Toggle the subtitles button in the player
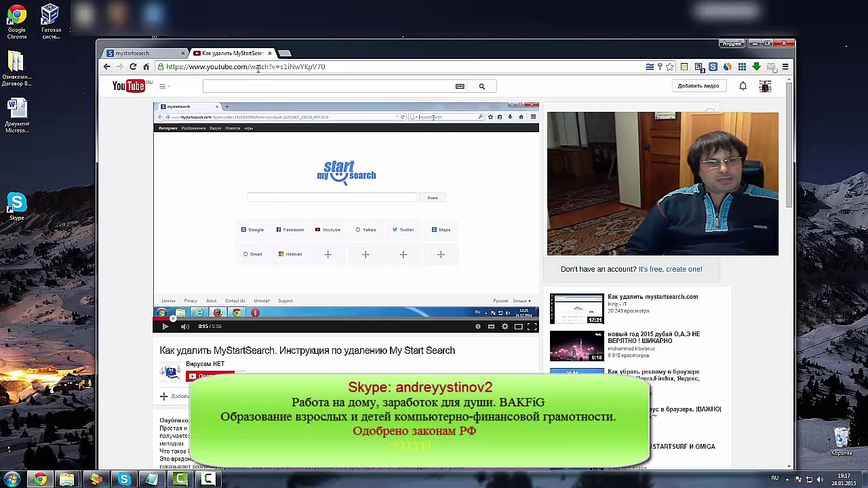Image resolution: width=868 pixels, height=488 pixels. [491, 326]
